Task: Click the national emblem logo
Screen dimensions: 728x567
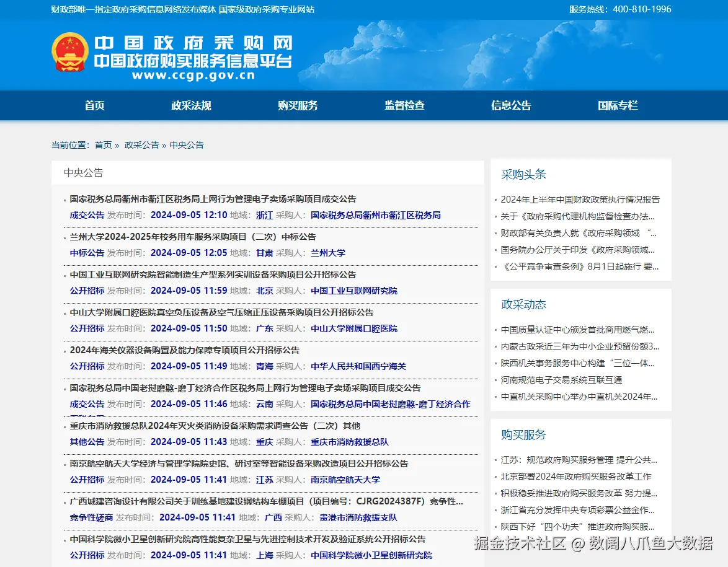Action: 69,52
